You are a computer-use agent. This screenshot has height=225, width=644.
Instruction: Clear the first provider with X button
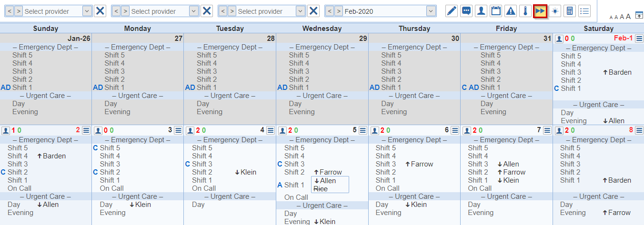click(100, 11)
